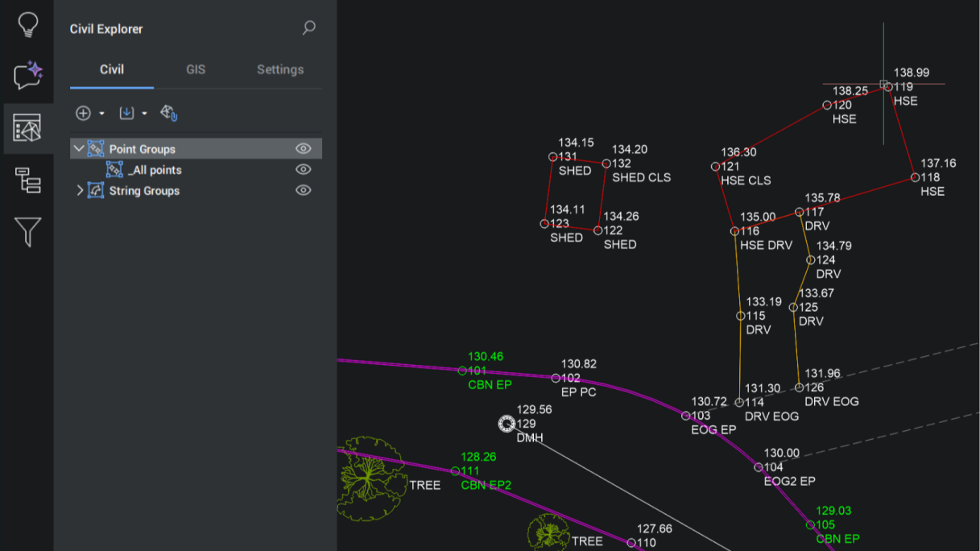Open the lightbulb tips panel icon

[x=27, y=26]
